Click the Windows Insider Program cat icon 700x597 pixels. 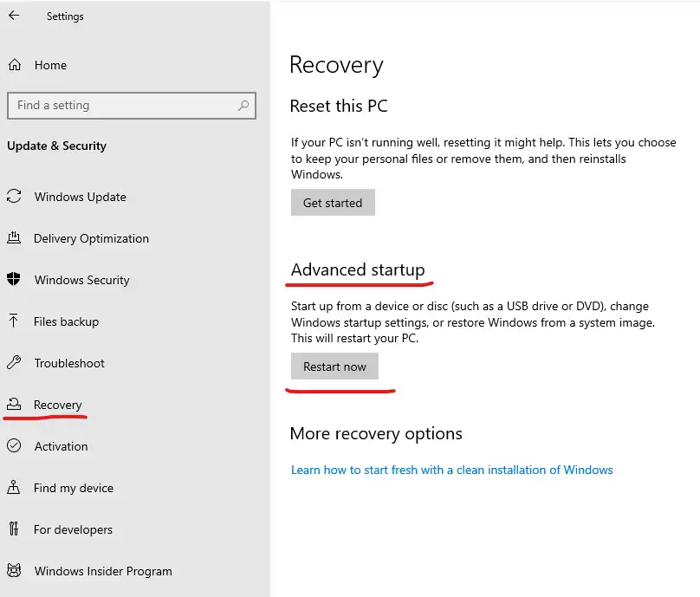14,570
